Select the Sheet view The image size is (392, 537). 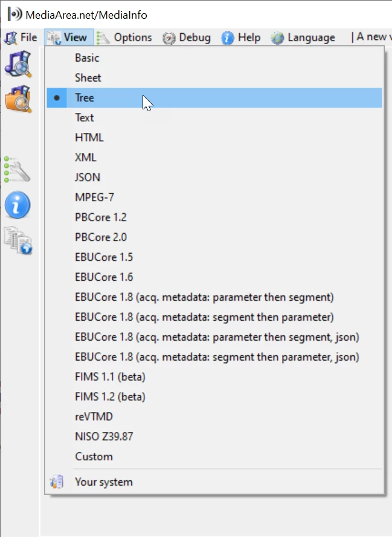[214, 78]
